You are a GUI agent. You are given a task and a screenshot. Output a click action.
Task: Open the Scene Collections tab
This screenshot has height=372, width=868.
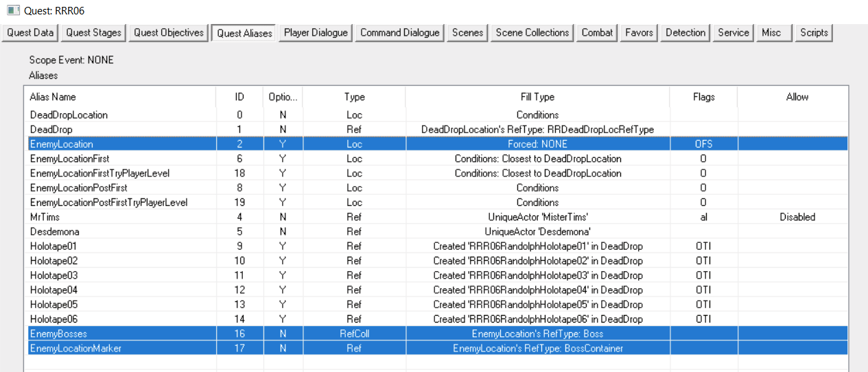click(x=532, y=32)
